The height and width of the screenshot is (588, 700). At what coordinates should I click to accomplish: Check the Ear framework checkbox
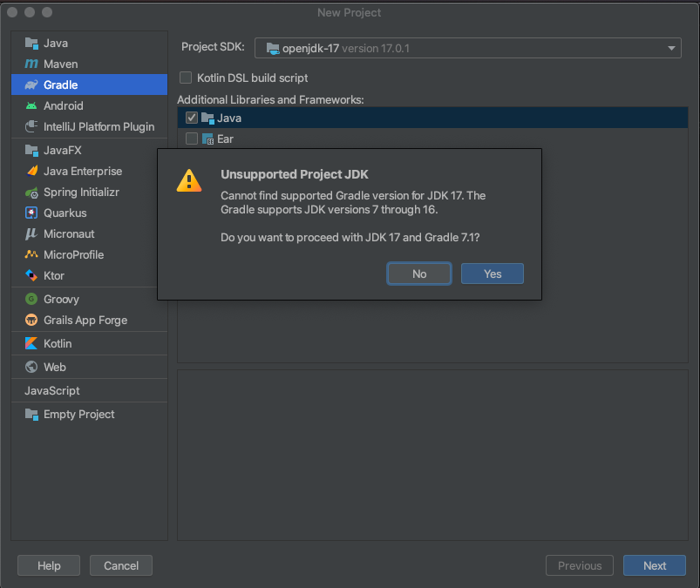pyautogui.click(x=192, y=139)
